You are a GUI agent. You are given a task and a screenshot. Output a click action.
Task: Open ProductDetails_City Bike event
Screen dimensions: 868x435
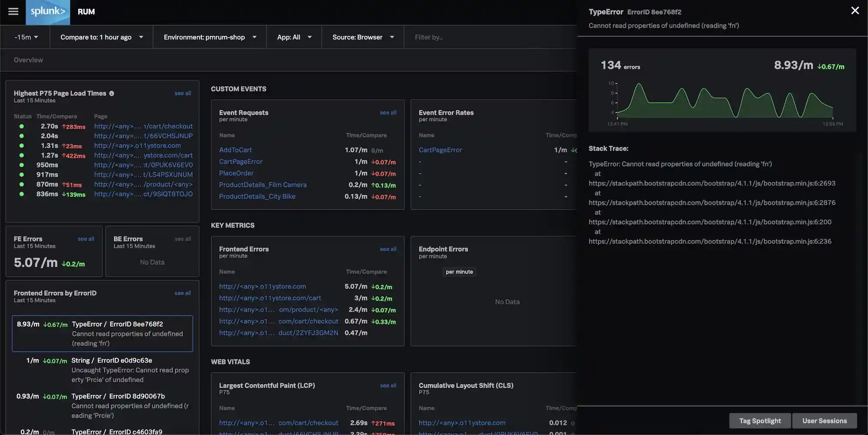[257, 196]
